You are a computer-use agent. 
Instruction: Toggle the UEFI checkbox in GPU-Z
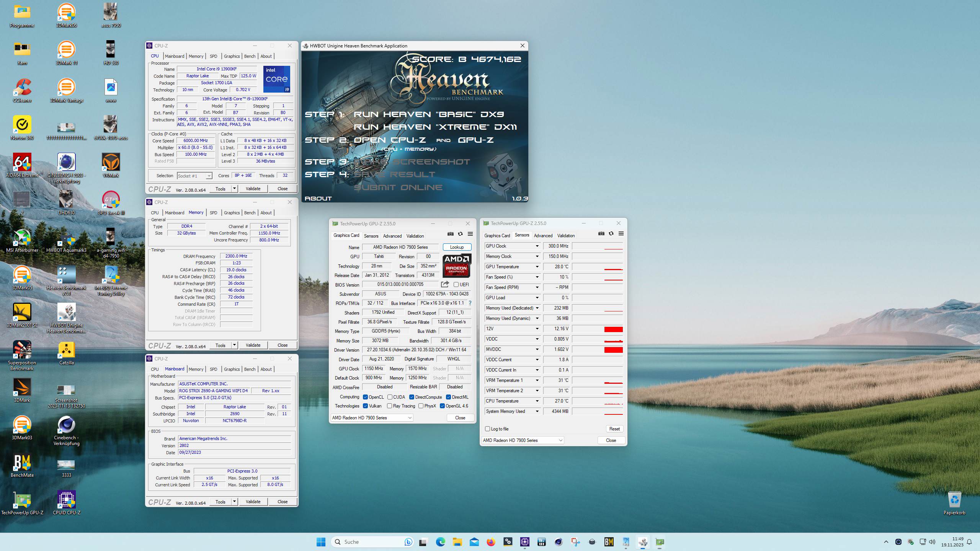456,284
